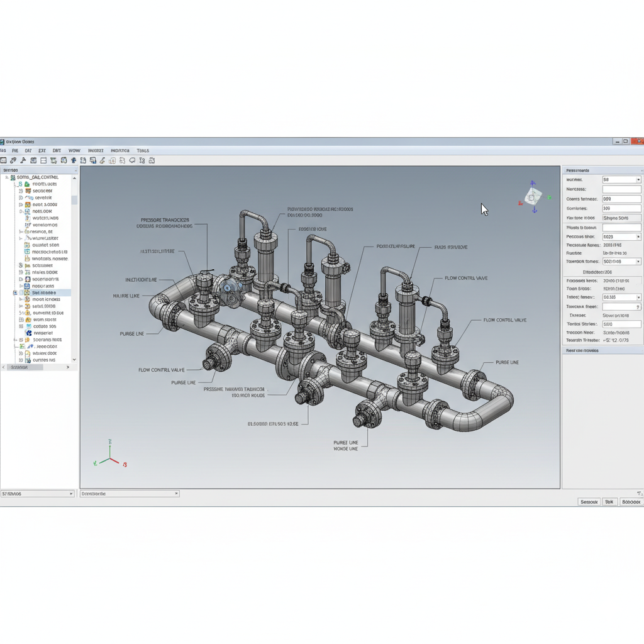Click the blue globe icon in model tree
This screenshot has height=644, width=644.
tap(28, 333)
